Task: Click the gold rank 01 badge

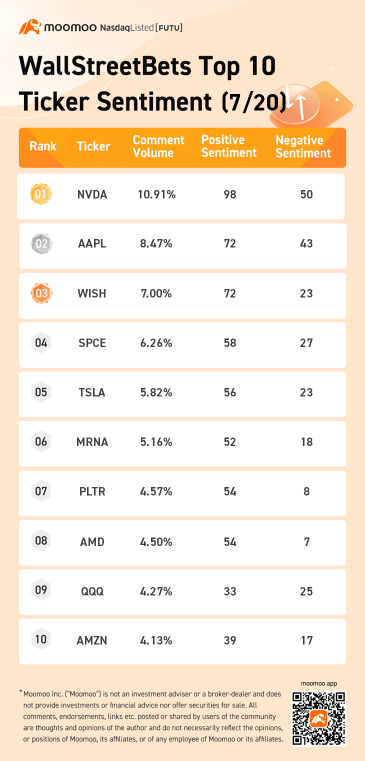Action: click(41, 195)
